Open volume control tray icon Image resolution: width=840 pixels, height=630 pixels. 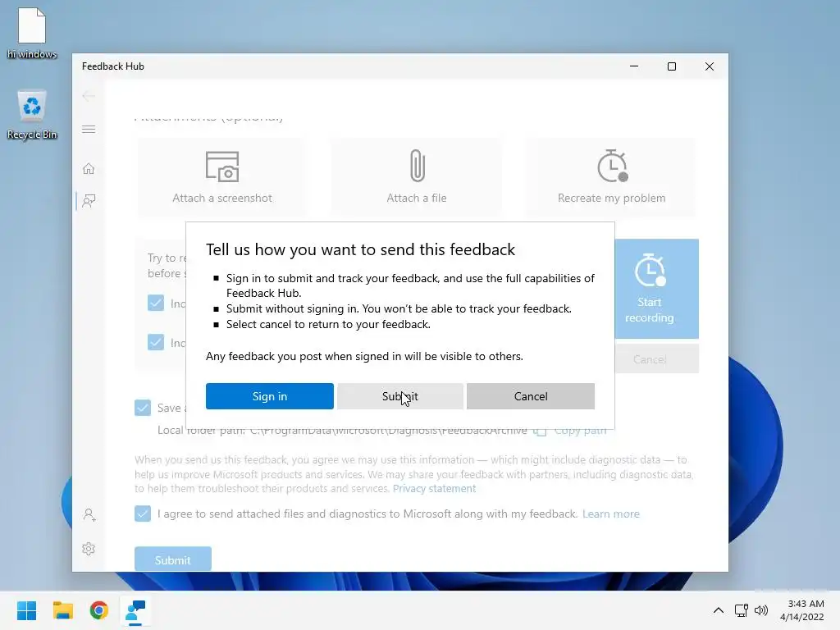tap(761, 610)
